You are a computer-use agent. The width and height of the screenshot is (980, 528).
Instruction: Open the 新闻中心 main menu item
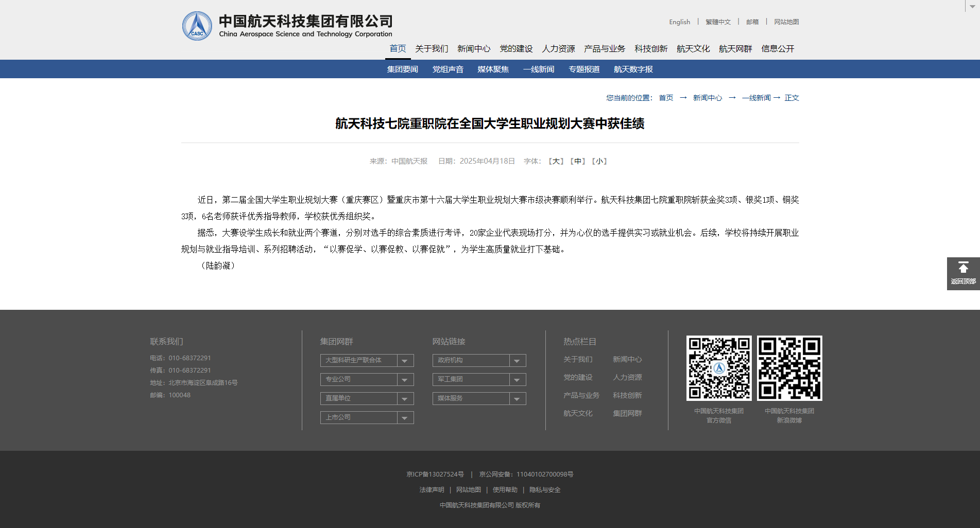pyautogui.click(x=474, y=48)
